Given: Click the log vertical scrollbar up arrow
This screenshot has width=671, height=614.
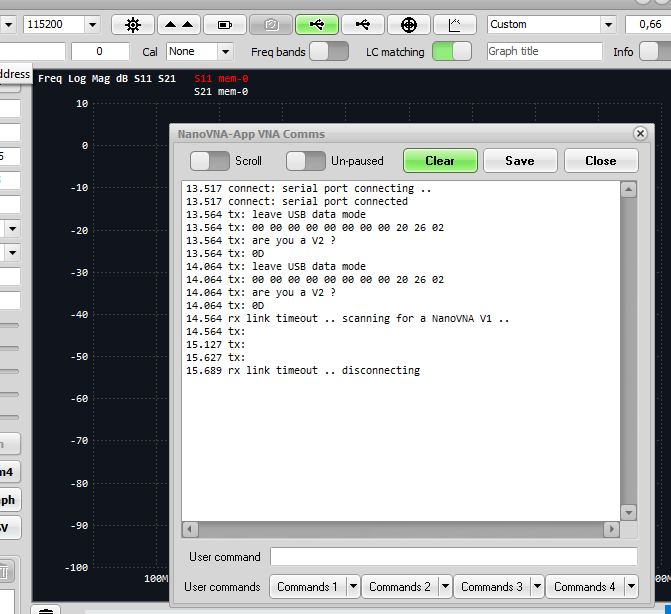Looking at the screenshot, I should tap(628, 189).
